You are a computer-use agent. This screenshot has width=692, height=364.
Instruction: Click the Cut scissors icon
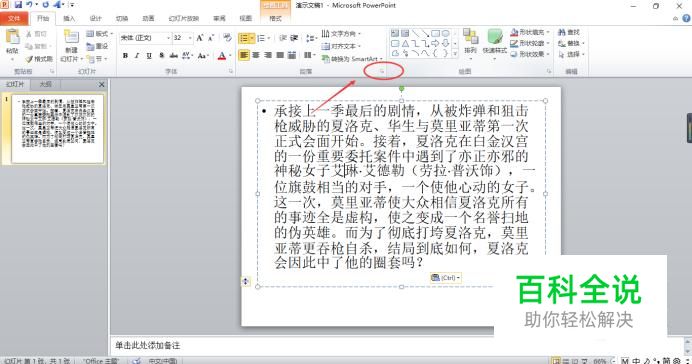[x=29, y=34]
